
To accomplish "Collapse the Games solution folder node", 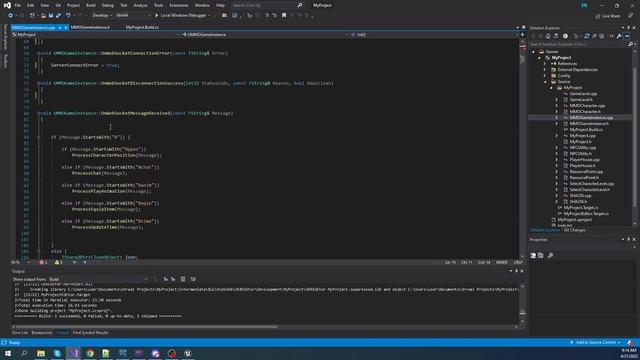I will pyautogui.click(x=533, y=52).
